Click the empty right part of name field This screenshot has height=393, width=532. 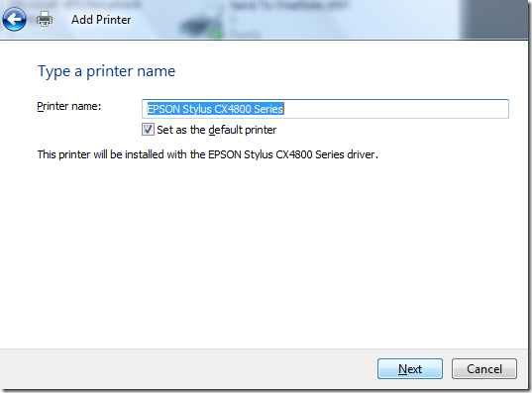click(x=395, y=109)
